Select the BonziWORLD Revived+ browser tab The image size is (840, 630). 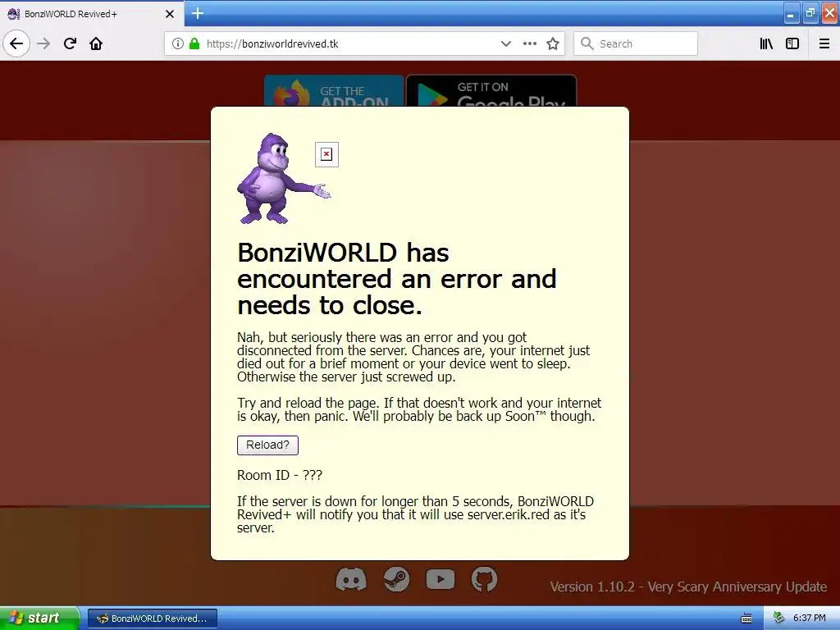92,14
